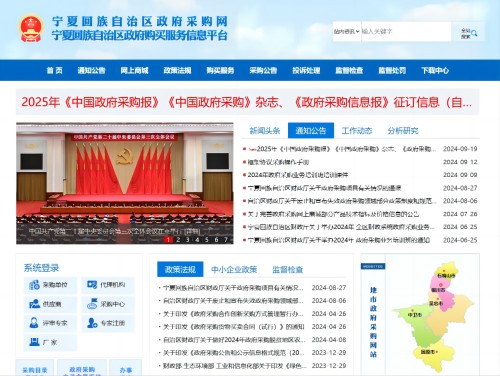Click the conference hall carousel image

125,183
